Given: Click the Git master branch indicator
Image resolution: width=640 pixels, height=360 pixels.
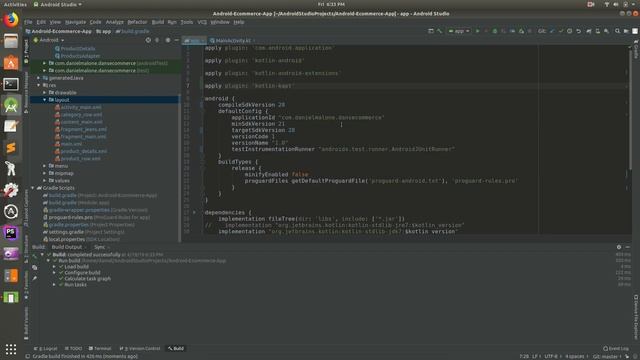Looking at the screenshot, I should 606,357.
